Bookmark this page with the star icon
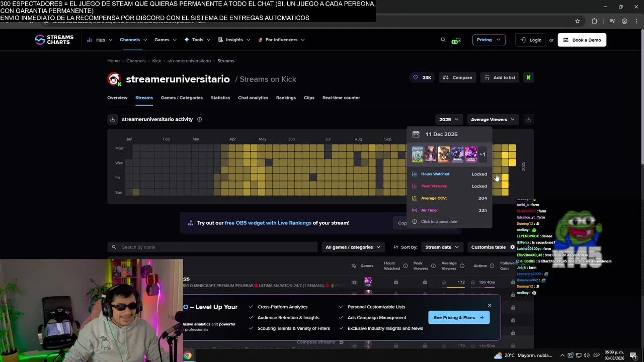The width and height of the screenshot is (644, 362). point(578,21)
